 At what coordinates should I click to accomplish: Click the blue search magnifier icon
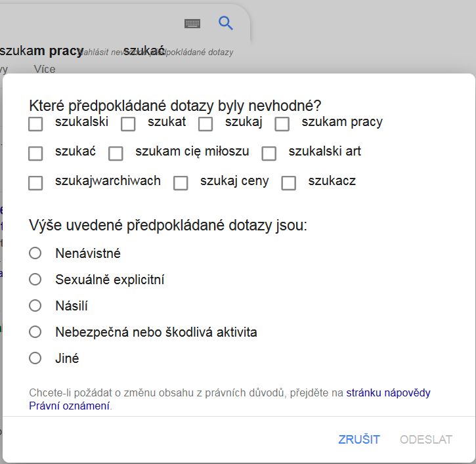point(226,24)
